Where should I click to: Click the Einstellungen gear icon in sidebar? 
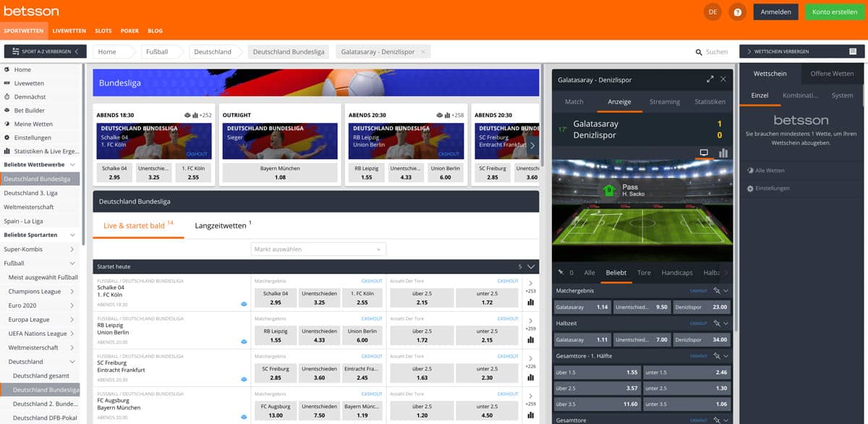point(7,137)
